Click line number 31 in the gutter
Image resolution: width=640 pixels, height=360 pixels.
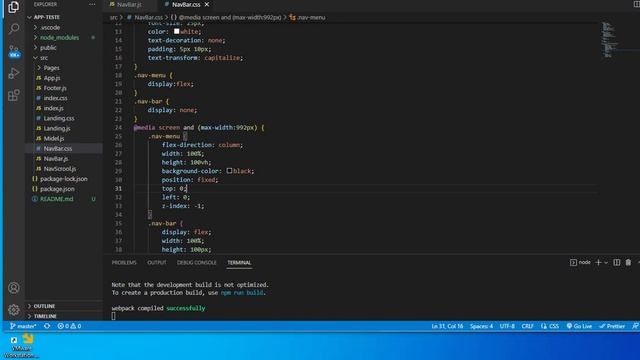(x=118, y=189)
